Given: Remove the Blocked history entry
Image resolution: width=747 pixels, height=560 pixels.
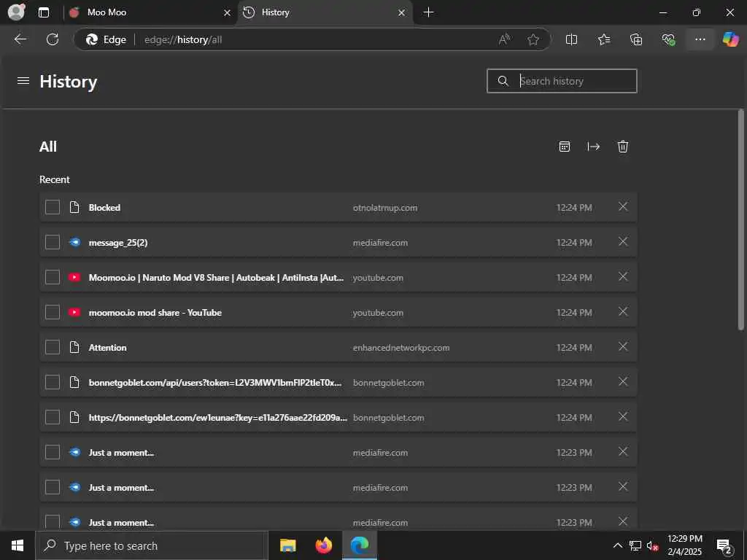Looking at the screenshot, I should (623, 206).
